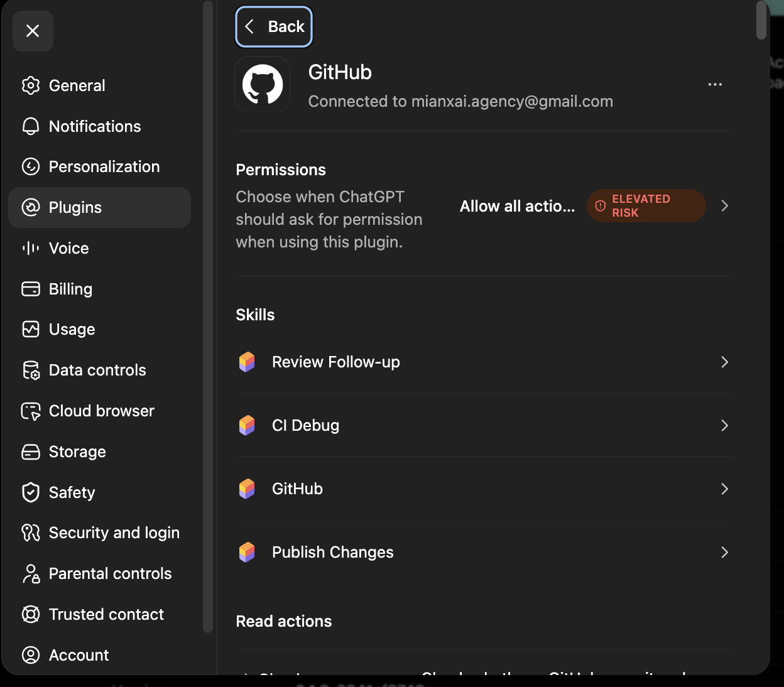Click the Safety shield icon

pos(31,492)
